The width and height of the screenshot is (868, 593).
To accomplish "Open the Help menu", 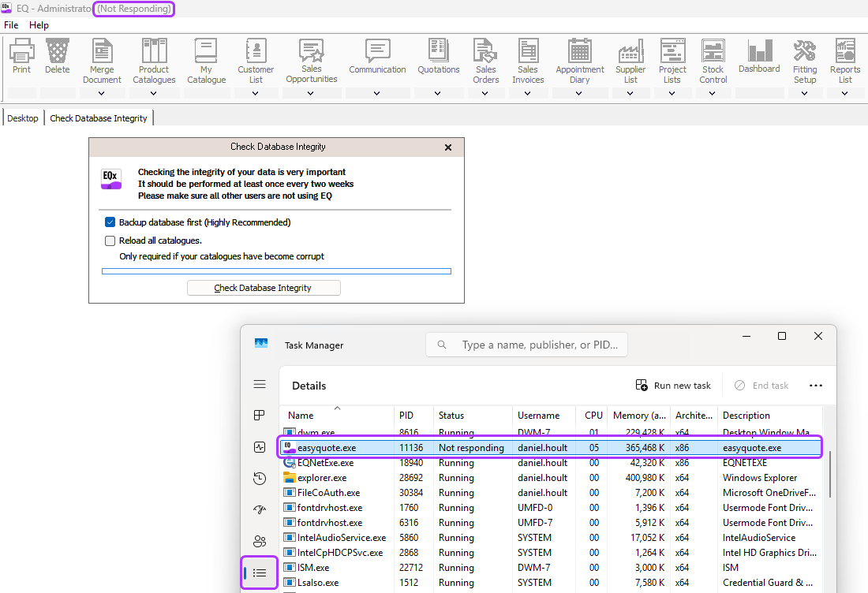I will pyautogui.click(x=39, y=25).
